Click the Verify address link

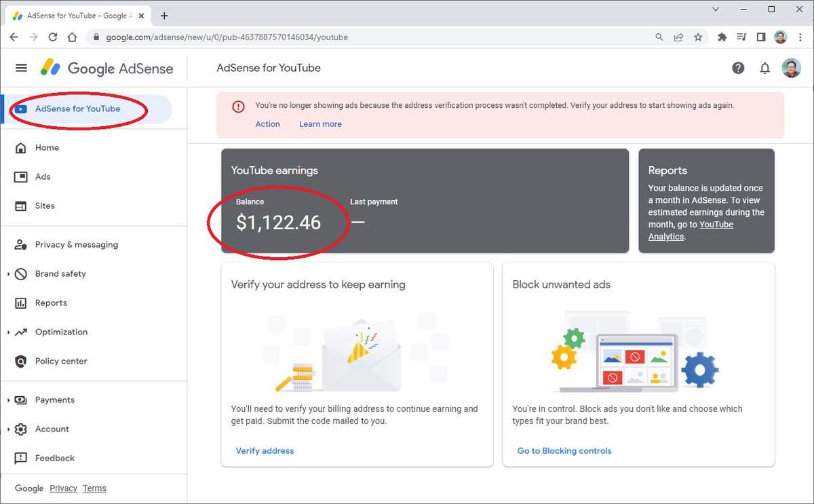(x=265, y=451)
